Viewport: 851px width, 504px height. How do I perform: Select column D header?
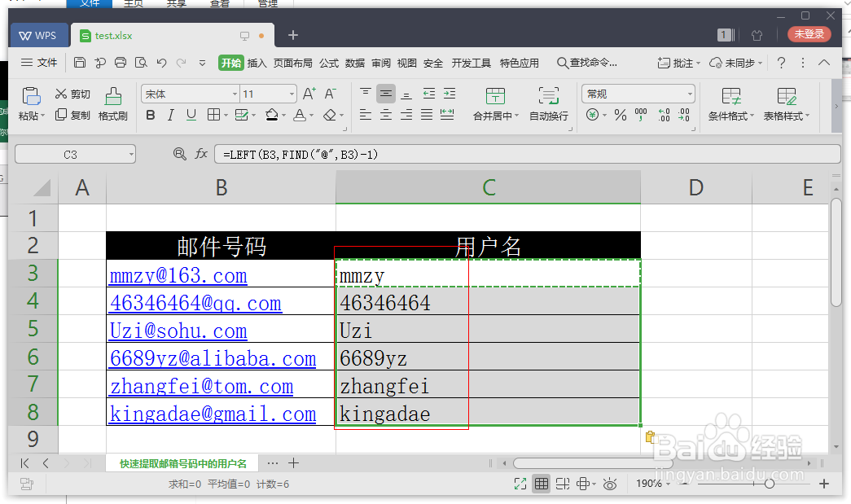click(x=695, y=188)
